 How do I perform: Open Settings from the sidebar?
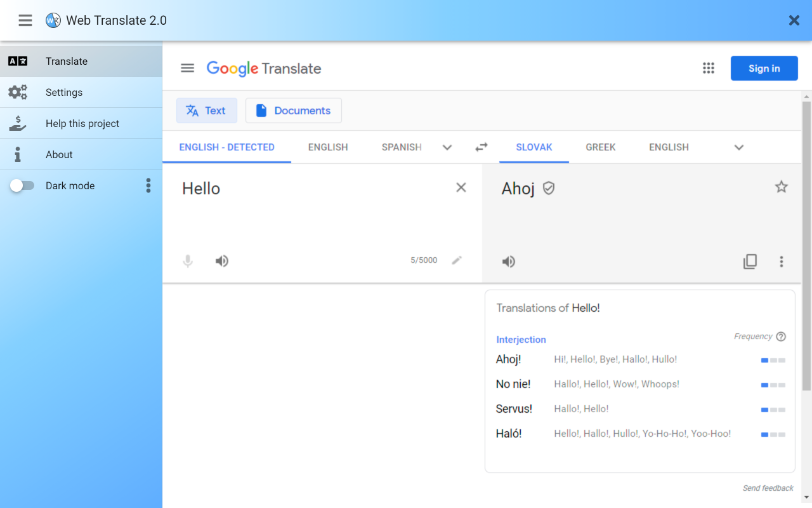tap(64, 92)
